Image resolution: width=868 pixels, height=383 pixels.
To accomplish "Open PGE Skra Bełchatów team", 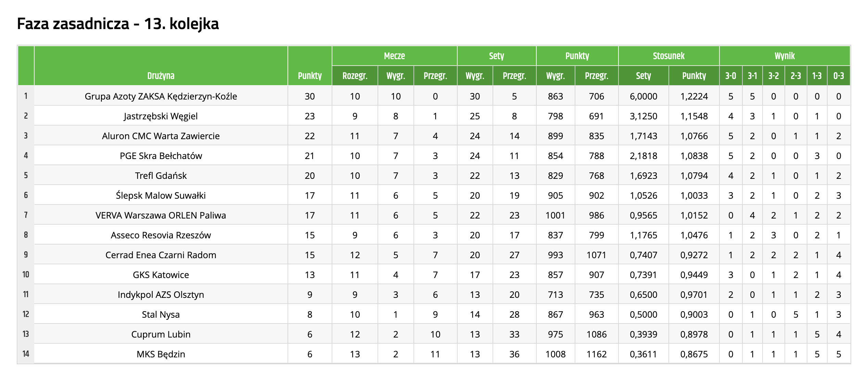I will coord(161,156).
